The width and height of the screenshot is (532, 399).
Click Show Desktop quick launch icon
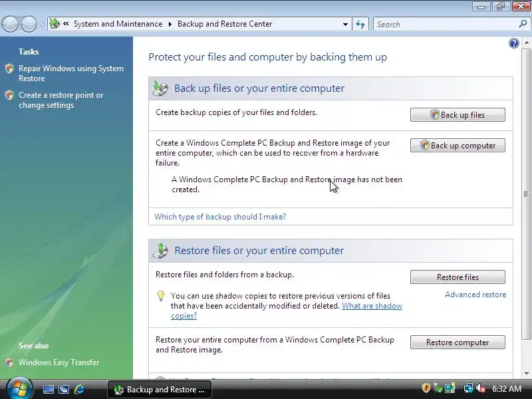click(48, 389)
